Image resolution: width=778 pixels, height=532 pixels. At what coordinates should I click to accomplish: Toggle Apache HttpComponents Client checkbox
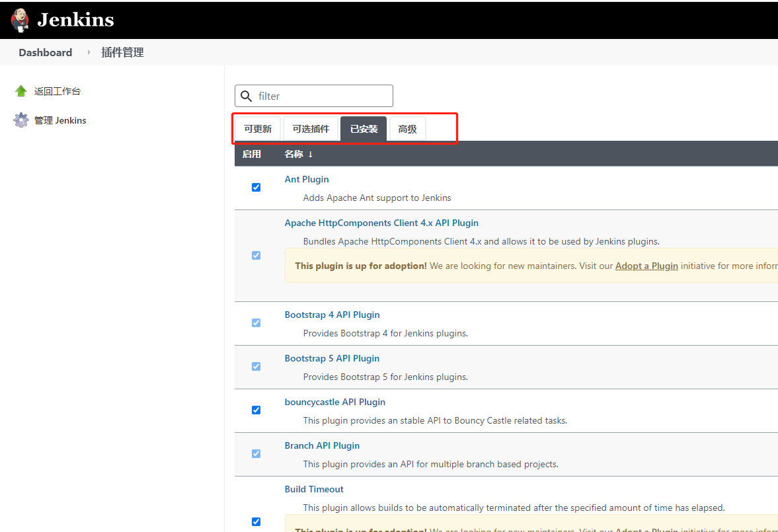(256, 255)
